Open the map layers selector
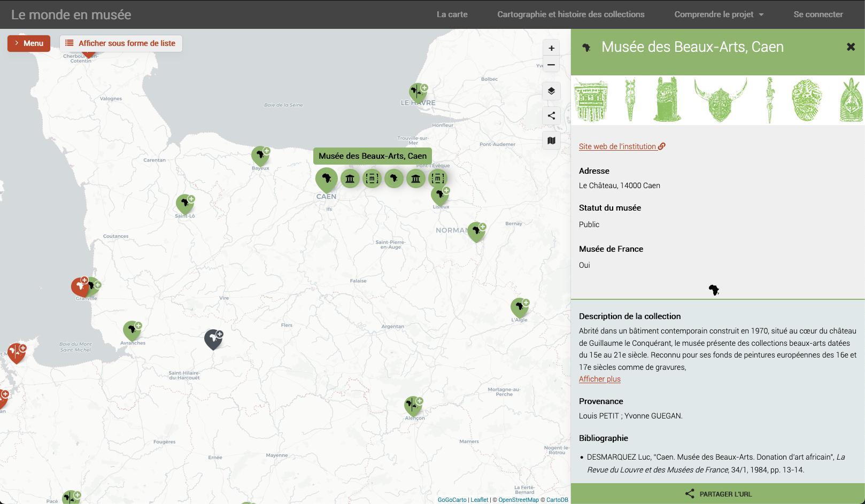This screenshot has width=865, height=504. (551, 91)
